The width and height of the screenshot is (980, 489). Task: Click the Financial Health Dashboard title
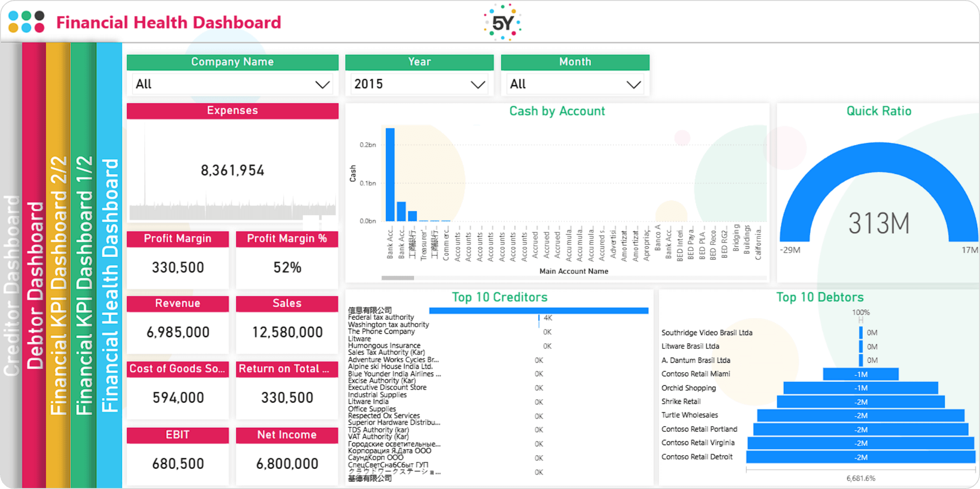point(169,22)
